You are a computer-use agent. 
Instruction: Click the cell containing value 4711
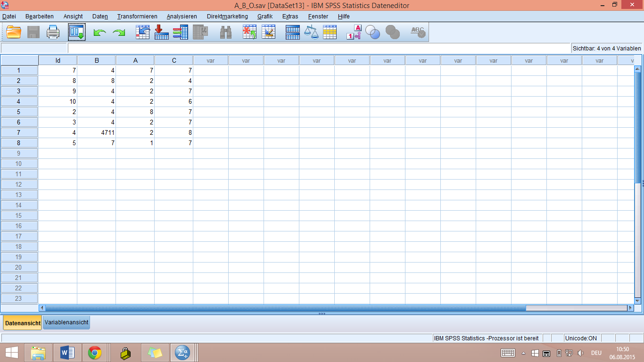(97, 132)
